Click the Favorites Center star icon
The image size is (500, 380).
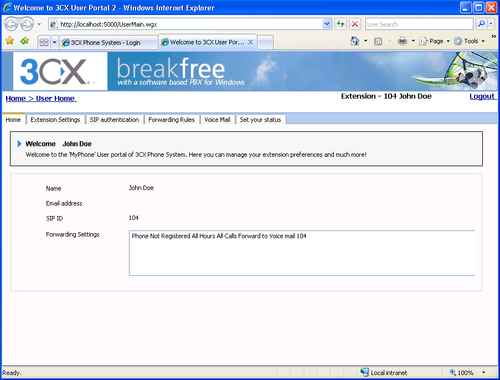[x=10, y=41]
